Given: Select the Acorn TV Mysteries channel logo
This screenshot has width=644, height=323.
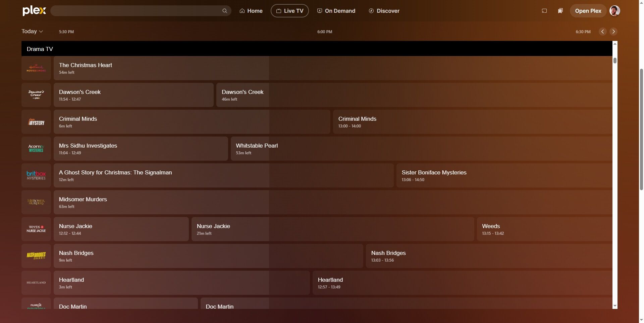Looking at the screenshot, I should coord(36,149).
